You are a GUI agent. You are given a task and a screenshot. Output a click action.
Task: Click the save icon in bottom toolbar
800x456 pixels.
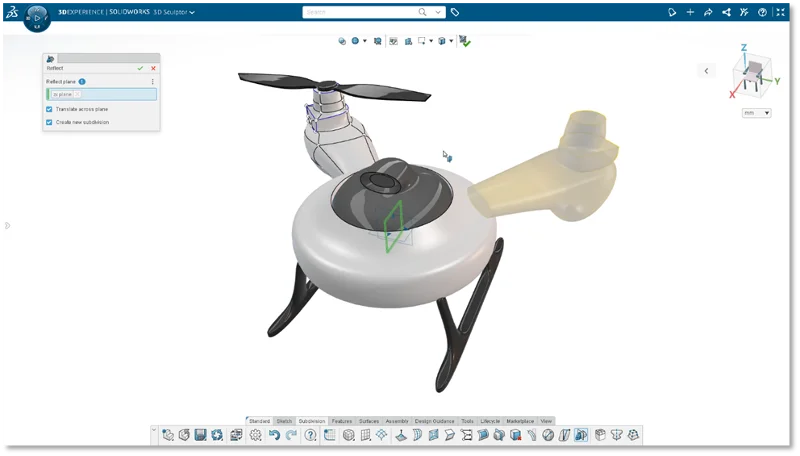[x=200, y=435]
